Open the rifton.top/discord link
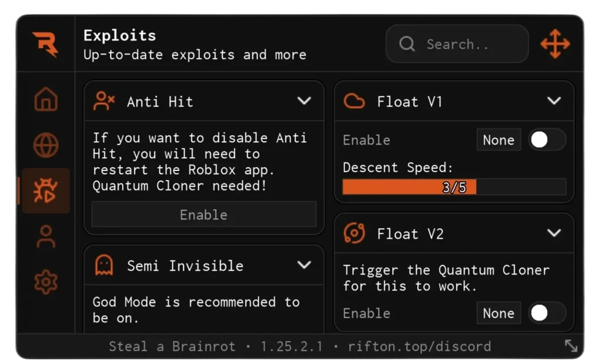Image resolution: width=602 pixels, height=364 pixels. coord(419,346)
